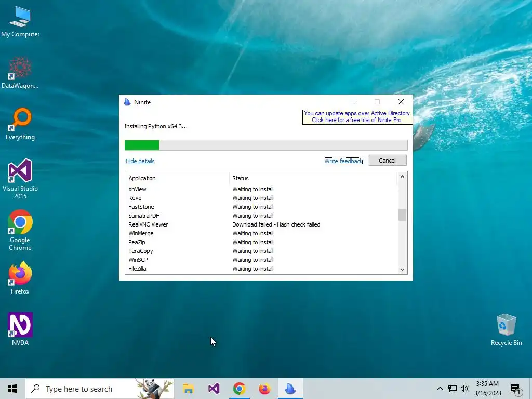Minimize the Ninite window
Screen dimensions: 532x399
click(x=354, y=102)
